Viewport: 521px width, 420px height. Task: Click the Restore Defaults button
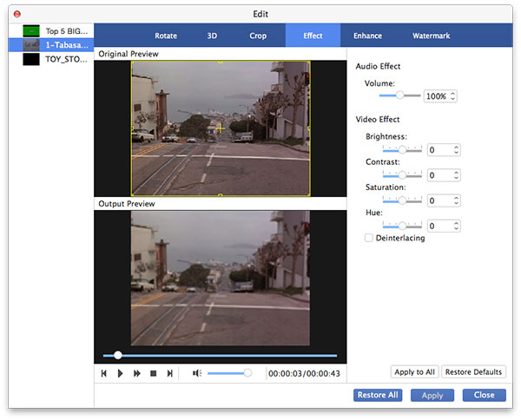point(473,371)
